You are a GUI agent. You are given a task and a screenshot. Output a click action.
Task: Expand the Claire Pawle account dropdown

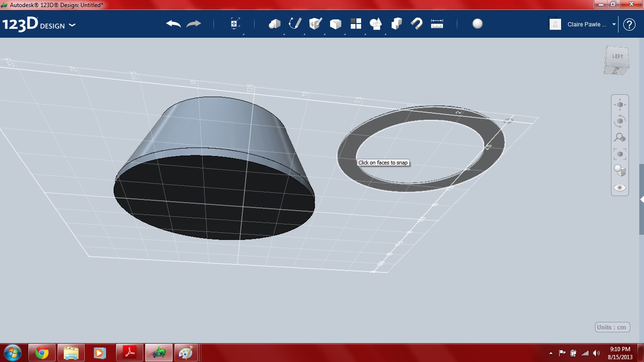tap(614, 25)
